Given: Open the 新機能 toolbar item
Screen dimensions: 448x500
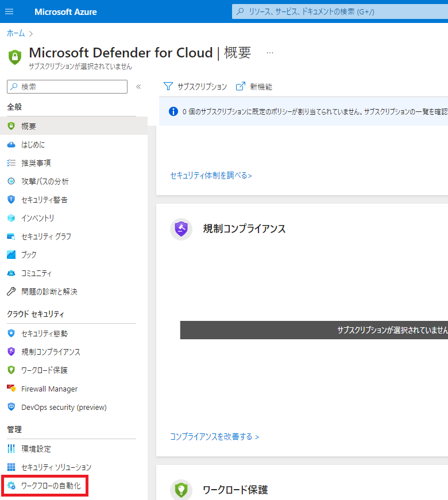Looking at the screenshot, I should pos(254,87).
